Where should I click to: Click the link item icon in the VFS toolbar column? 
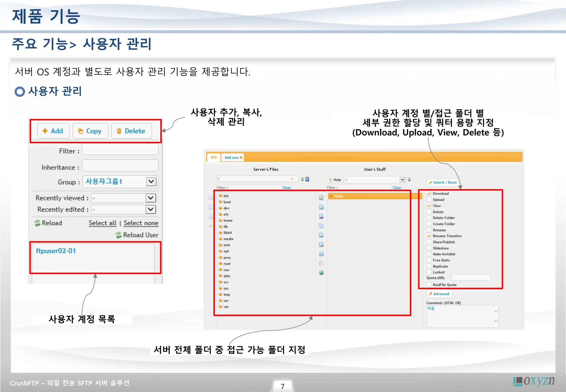321,216
